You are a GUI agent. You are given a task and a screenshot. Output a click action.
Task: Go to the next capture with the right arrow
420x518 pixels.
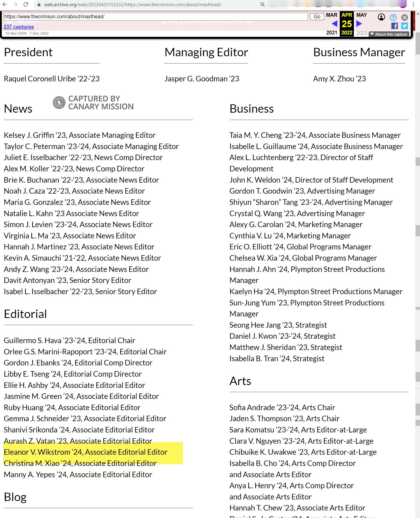(x=359, y=24)
